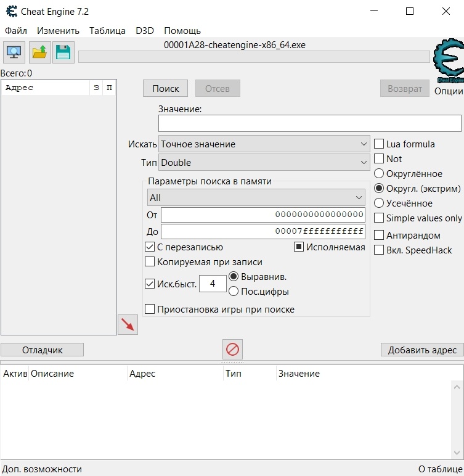Click О таблице in status bar
Screen dimensions: 464x476
[441, 469]
